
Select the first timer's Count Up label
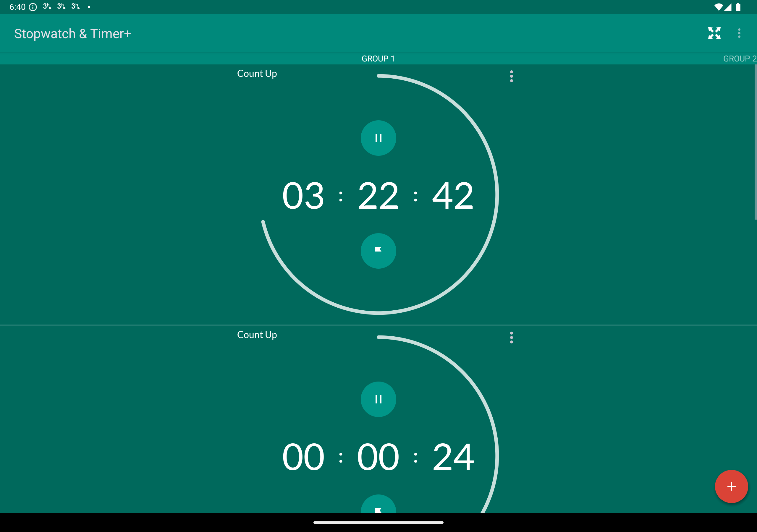tap(257, 74)
